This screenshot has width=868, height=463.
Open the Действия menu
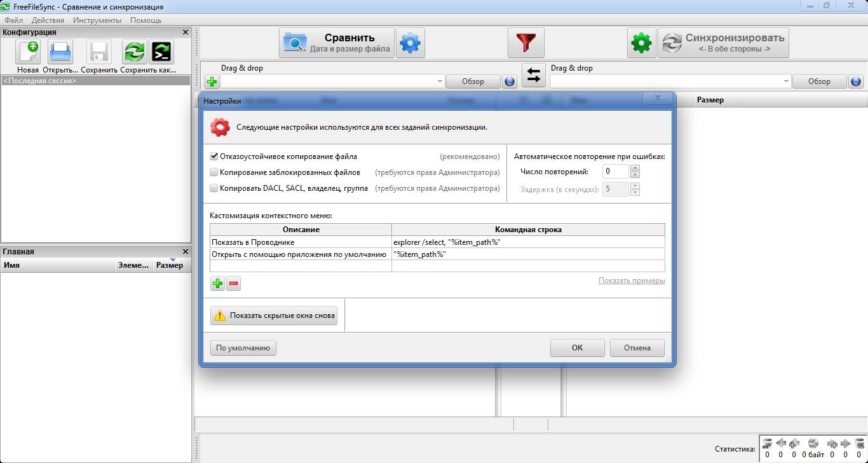(48, 20)
